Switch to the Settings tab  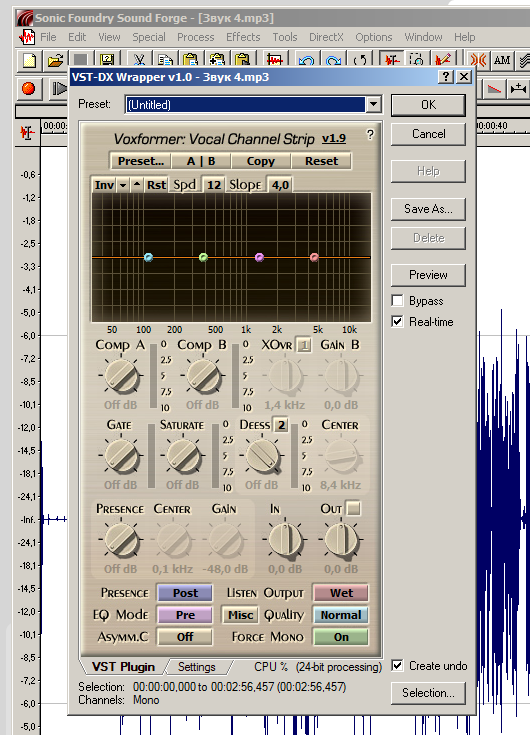197,667
